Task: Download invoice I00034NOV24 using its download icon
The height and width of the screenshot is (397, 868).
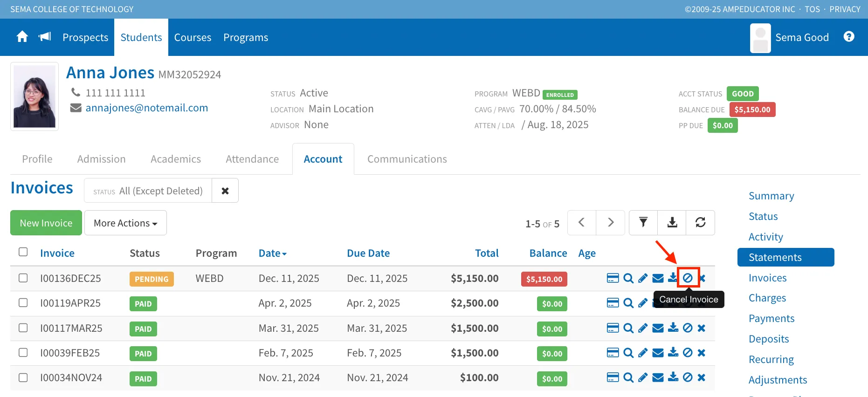Action: 673,377
